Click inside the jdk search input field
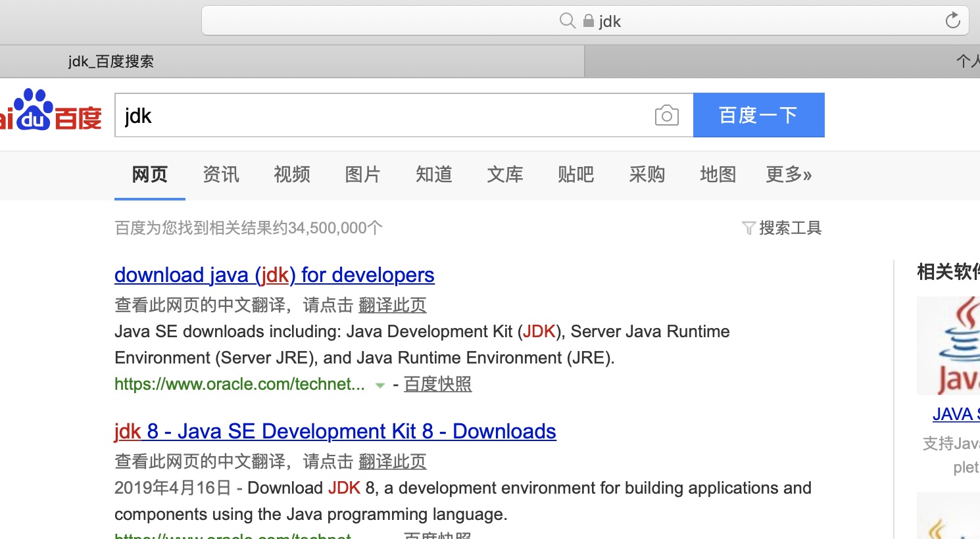 (x=329, y=115)
